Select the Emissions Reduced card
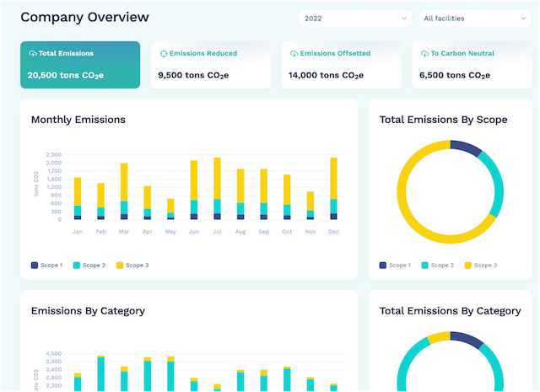Viewport: 540px width, 392px height. tap(211, 65)
